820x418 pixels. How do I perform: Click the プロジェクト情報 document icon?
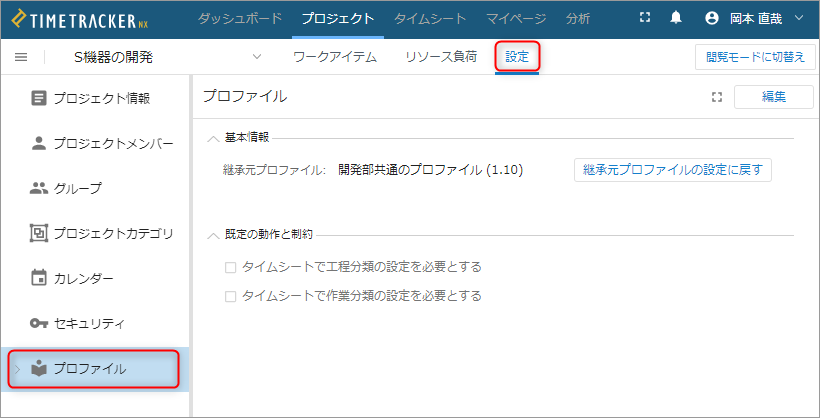tap(39, 98)
